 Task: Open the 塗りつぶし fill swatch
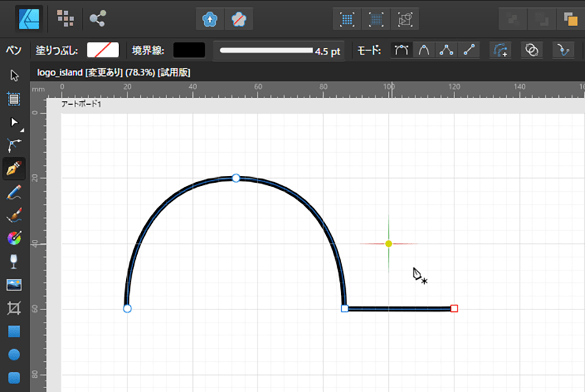point(103,51)
